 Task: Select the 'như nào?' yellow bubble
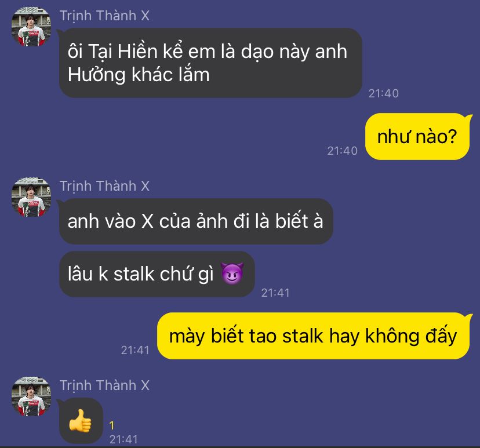(x=417, y=136)
